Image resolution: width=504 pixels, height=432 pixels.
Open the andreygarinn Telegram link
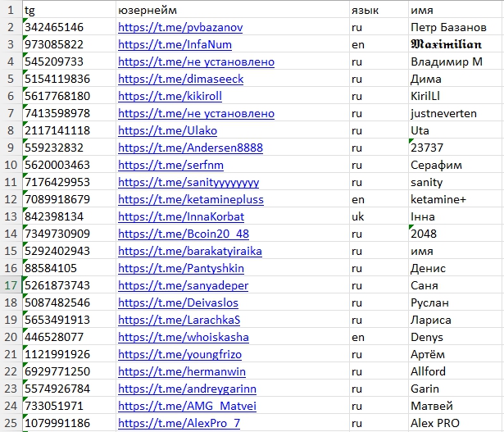pyautogui.click(x=187, y=389)
